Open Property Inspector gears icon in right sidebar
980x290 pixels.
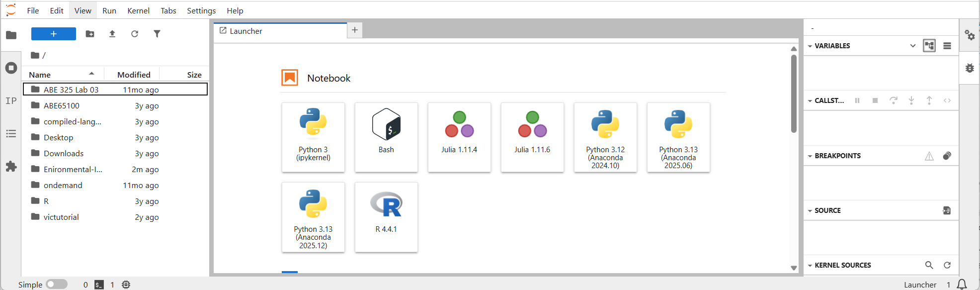(970, 35)
